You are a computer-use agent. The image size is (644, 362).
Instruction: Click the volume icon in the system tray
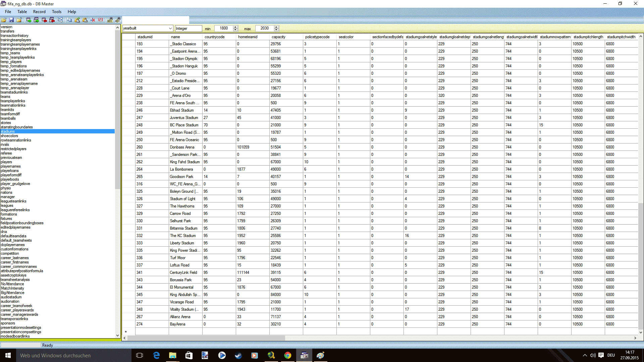pos(593,355)
